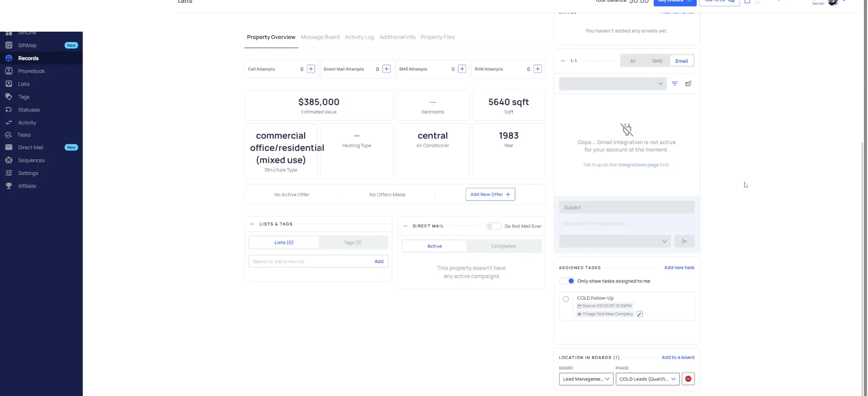Screen dimensions: 868x396
Task: Switch to the Message Board tab
Action: pyautogui.click(x=320, y=37)
